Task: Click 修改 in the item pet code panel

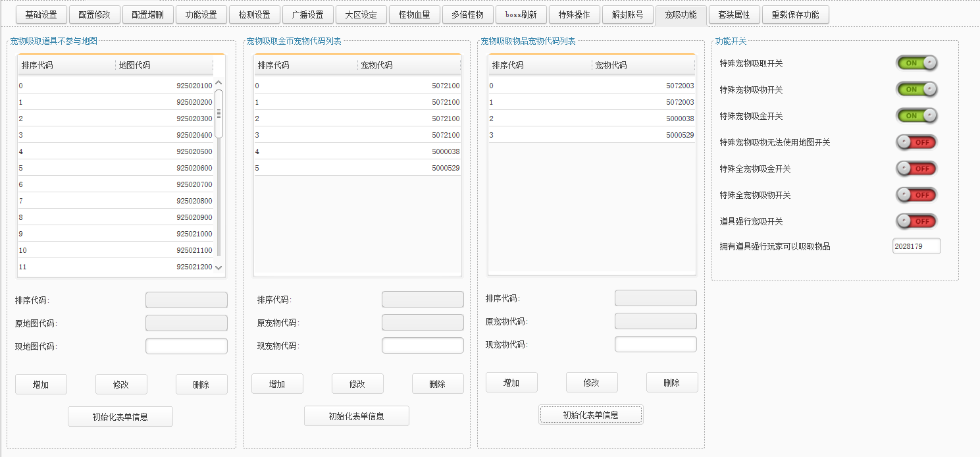Action: pos(592,383)
